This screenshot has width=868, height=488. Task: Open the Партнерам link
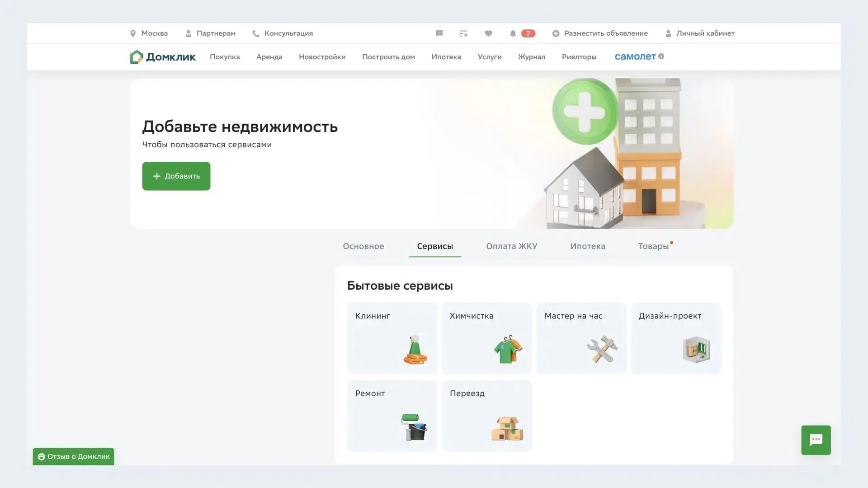tap(216, 33)
